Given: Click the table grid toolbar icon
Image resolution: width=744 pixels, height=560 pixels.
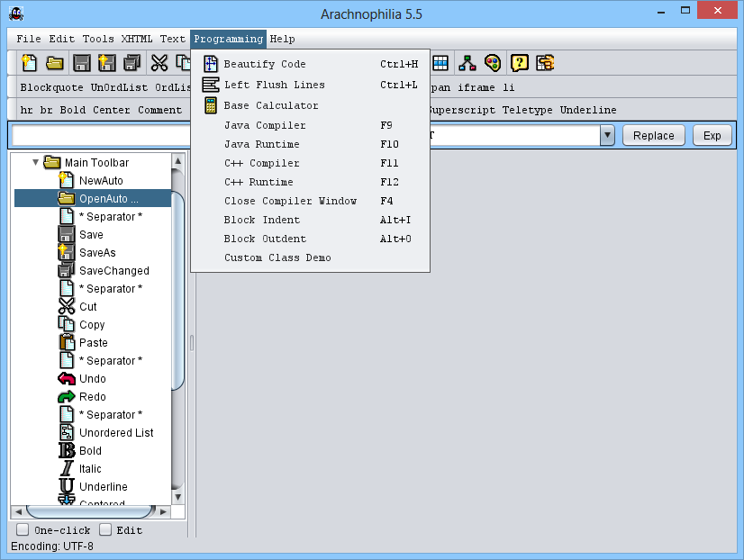Looking at the screenshot, I should (440, 63).
